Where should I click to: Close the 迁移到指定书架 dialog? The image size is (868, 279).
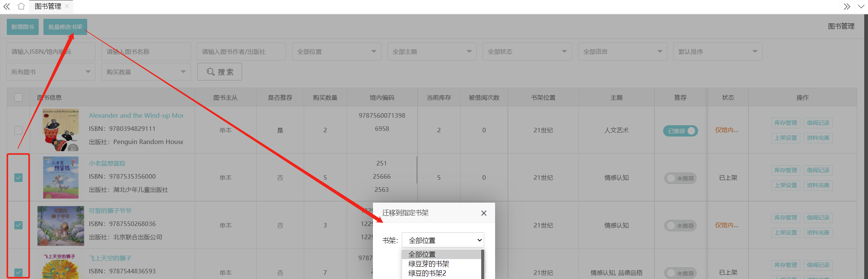point(484,213)
